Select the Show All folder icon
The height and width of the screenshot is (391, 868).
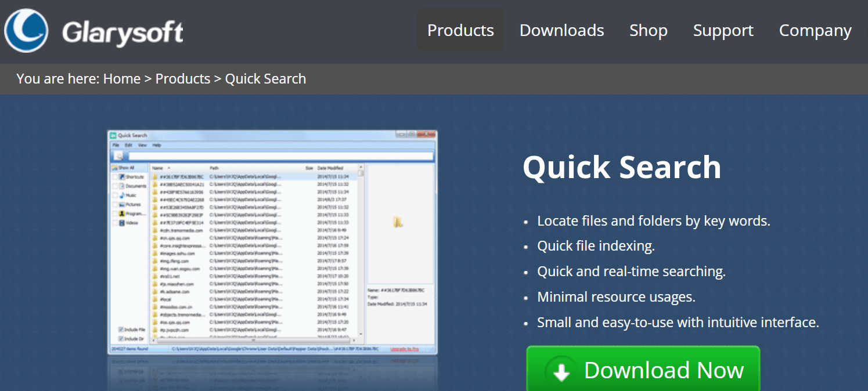click(x=114, y=166)
